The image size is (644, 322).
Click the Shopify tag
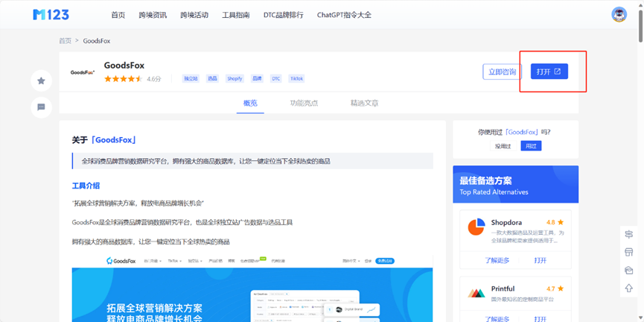click(x=235, y=78)
